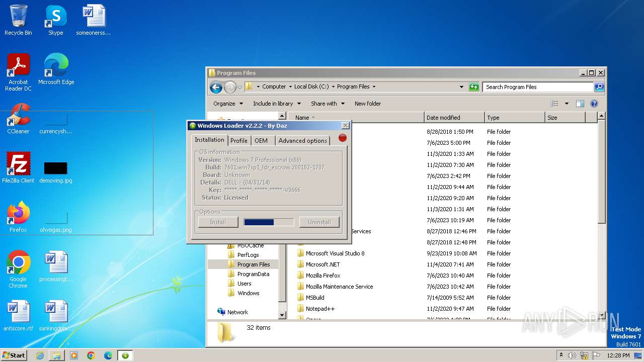Open Internet Explorer from the taskbar
The height and width of the screenshot is (362, 644).
pos(40,355)
